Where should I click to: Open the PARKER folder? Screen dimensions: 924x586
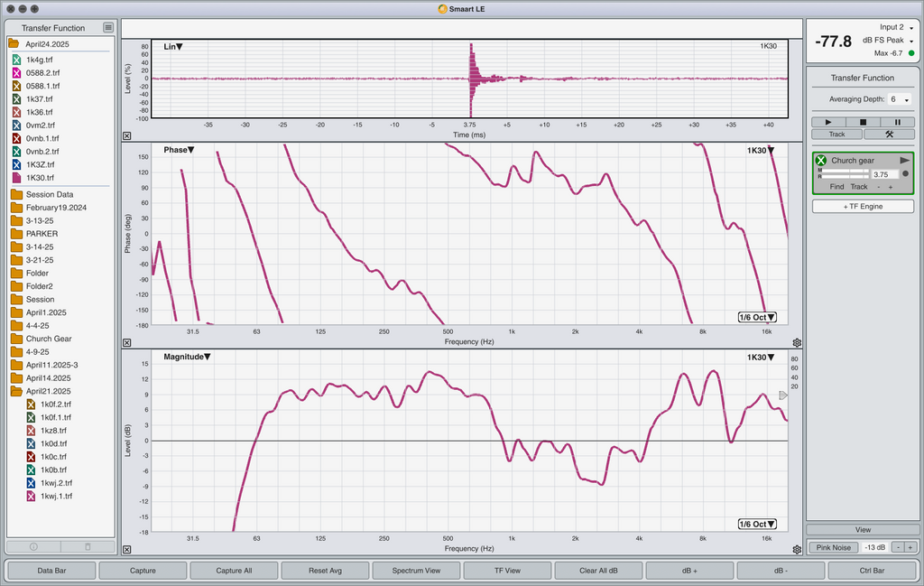tap(16, 234)
